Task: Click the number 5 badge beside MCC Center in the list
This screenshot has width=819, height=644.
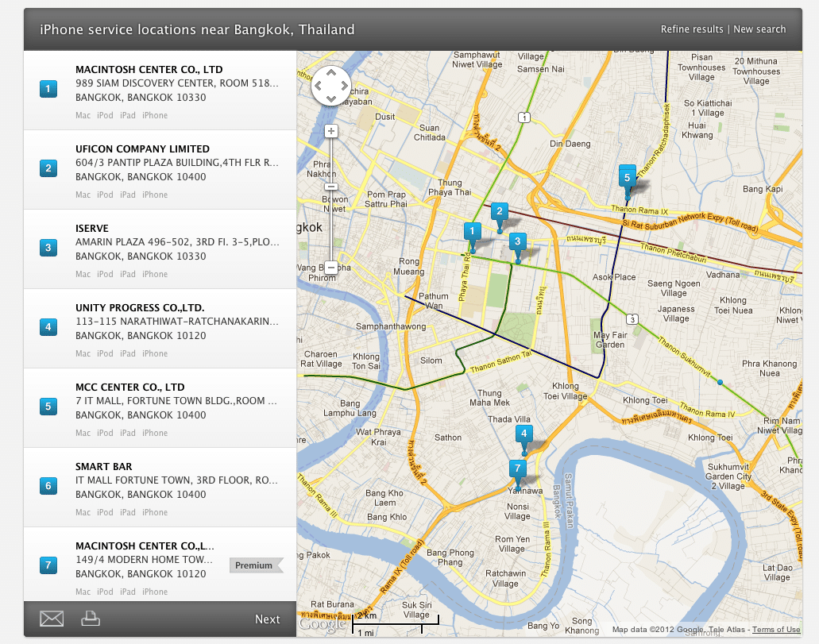Action: 48,407
